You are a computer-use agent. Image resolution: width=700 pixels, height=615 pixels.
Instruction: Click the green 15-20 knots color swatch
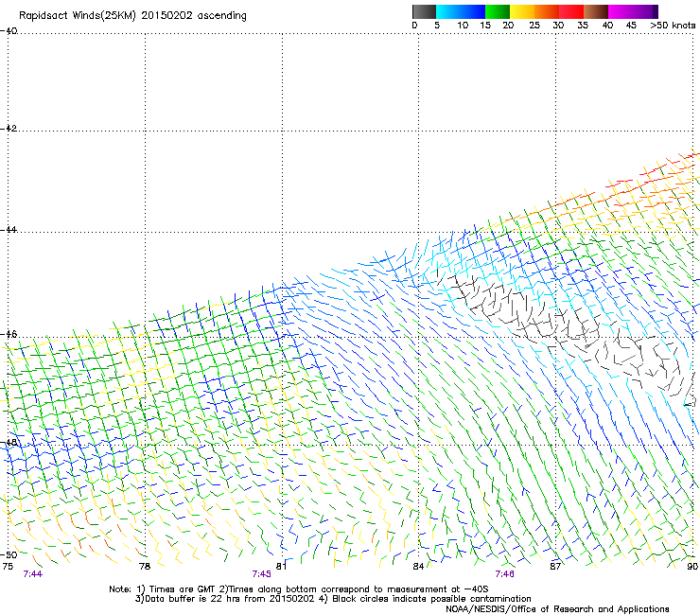point(498,11)
